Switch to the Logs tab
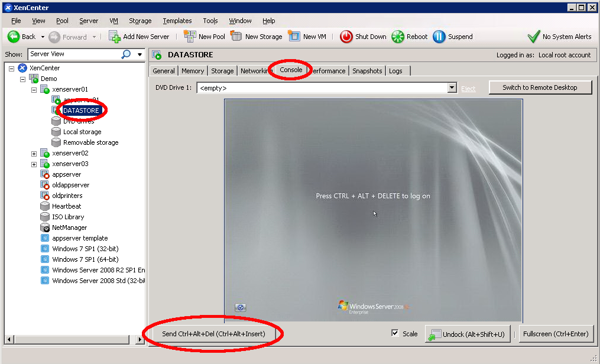This screenshot has height=364, width=600. tap(395, 71)
